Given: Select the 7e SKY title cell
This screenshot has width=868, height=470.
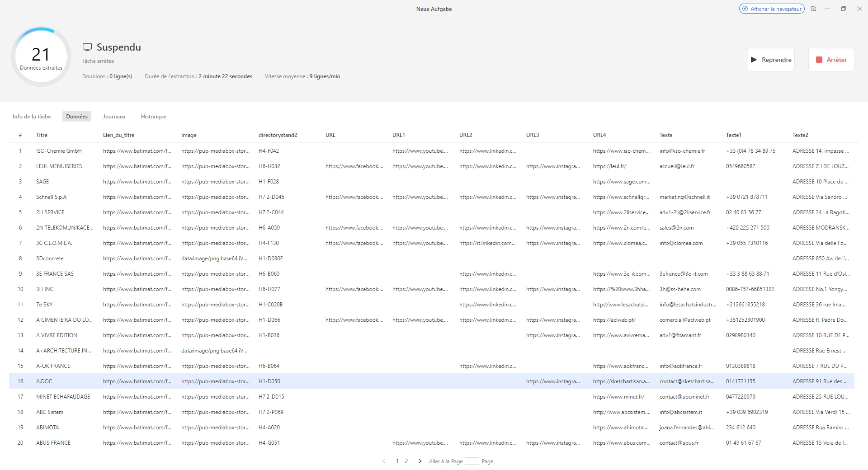Looking at the screenshot, I should [44, 305].
